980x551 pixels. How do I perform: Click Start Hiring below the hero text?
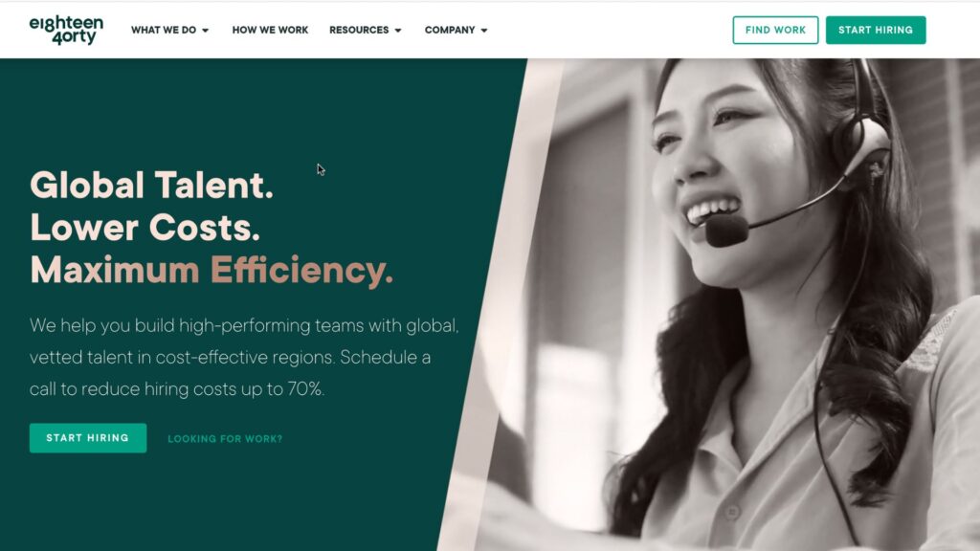click(x=87, y=438)
